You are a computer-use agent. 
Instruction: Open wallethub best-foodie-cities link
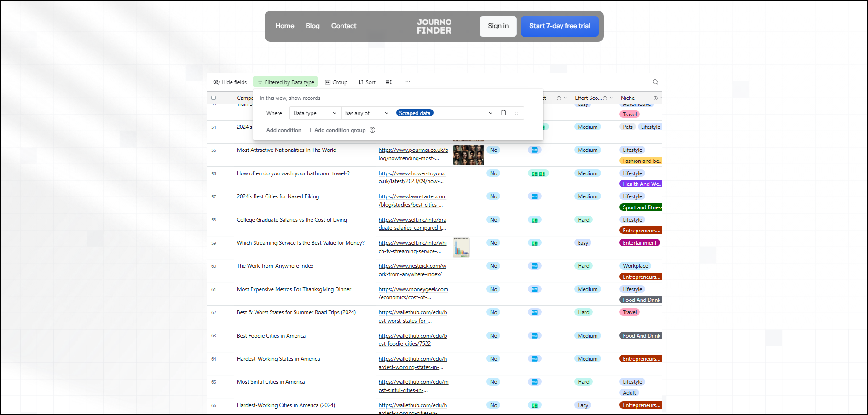412,340
